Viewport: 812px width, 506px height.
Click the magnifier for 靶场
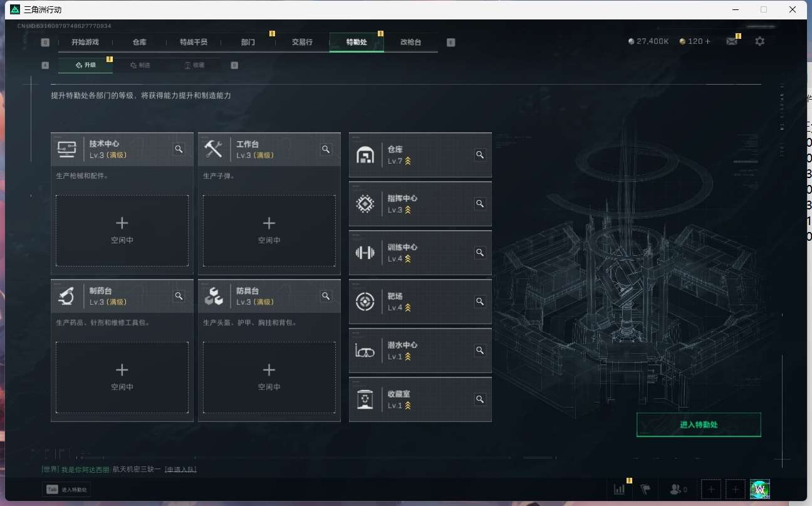(x=480, y=302)
